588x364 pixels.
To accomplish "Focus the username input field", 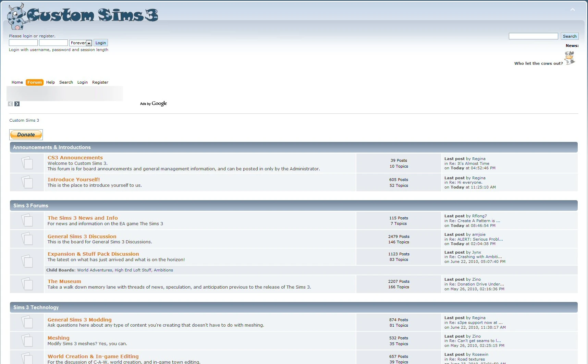I will click(23, 43).
